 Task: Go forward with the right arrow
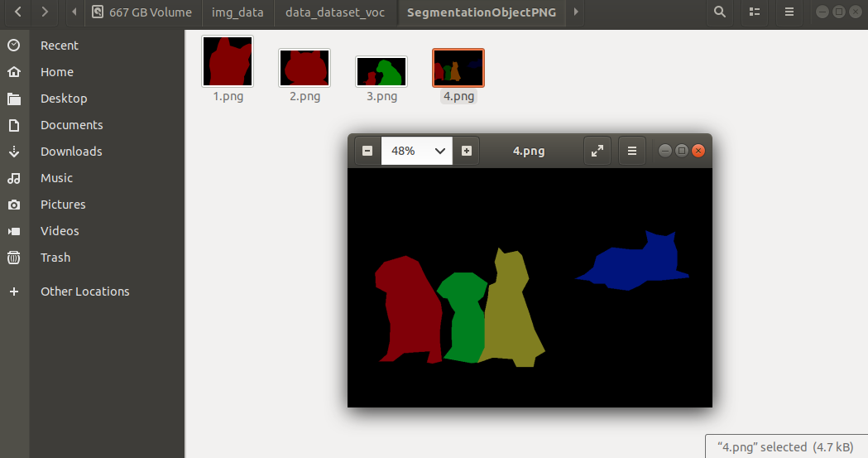[x=45, y=12]
